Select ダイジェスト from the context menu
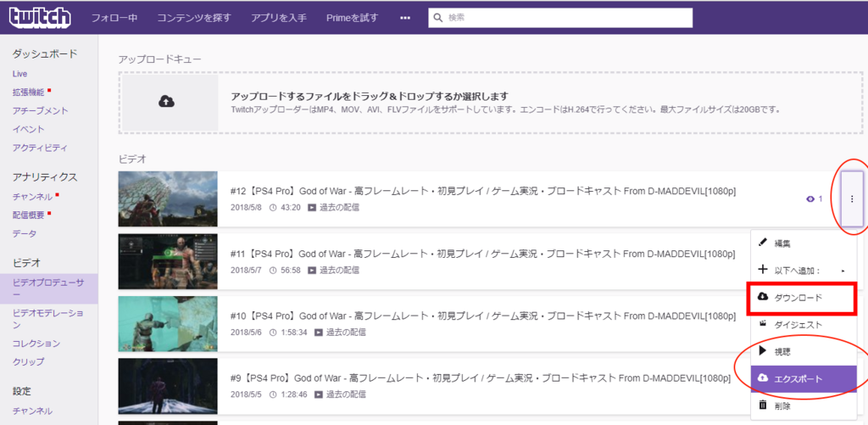Image resolution: width=868 pixels, height=425 pixels. point(804,325)
